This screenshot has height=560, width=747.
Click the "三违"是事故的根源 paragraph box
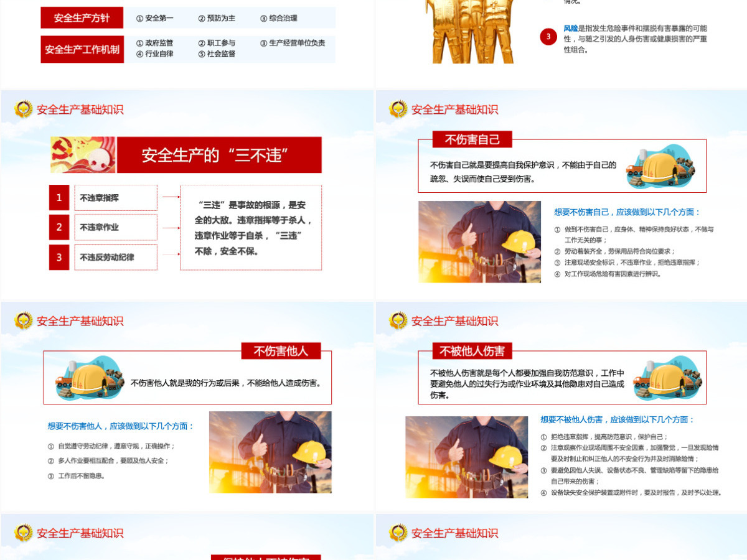pos(251,227)
